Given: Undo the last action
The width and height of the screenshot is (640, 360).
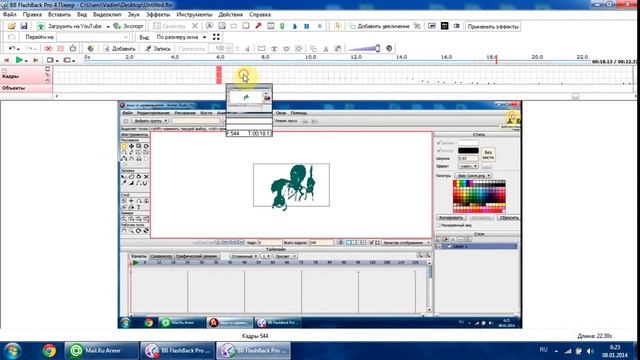Looking at the screenshot, I should (12, 49).
